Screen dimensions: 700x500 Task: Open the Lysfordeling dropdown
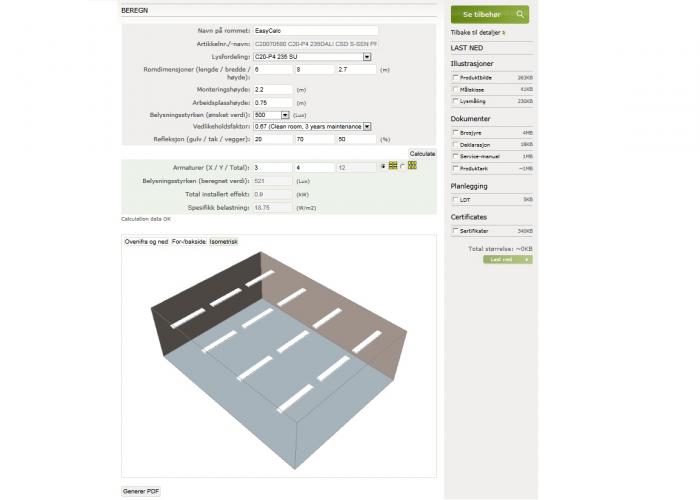coord(367,57)
